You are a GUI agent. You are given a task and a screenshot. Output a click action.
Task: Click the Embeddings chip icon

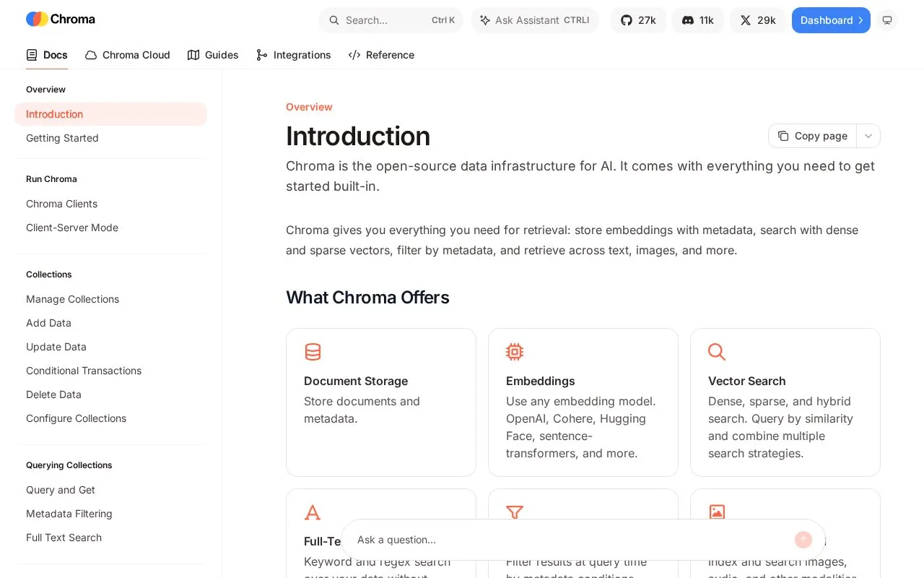pos(515,352)
